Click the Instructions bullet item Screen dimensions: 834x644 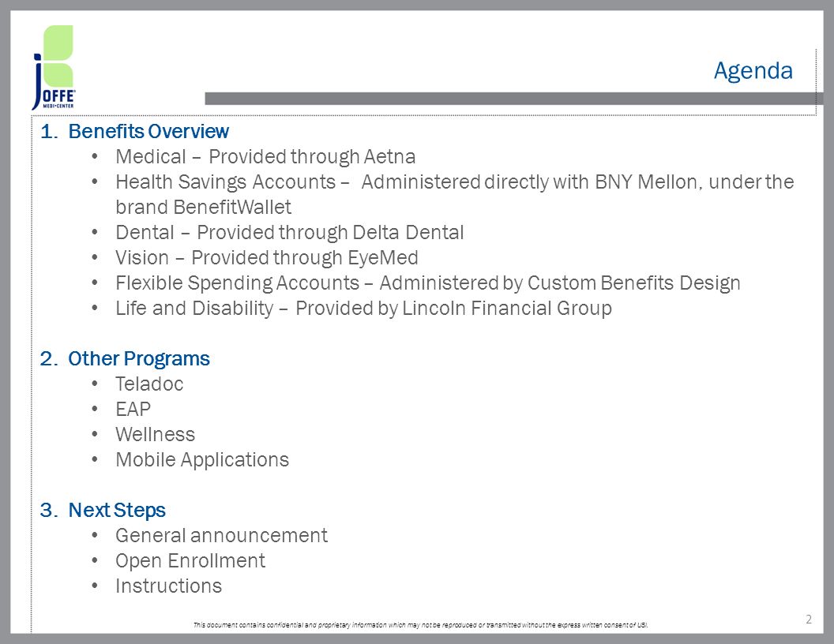[x=168, y=586]
